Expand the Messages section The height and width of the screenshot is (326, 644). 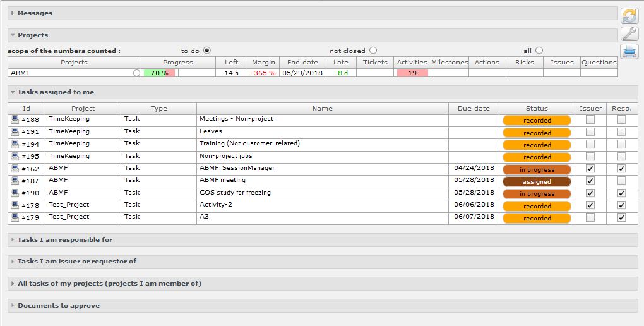tap(35, 13)
